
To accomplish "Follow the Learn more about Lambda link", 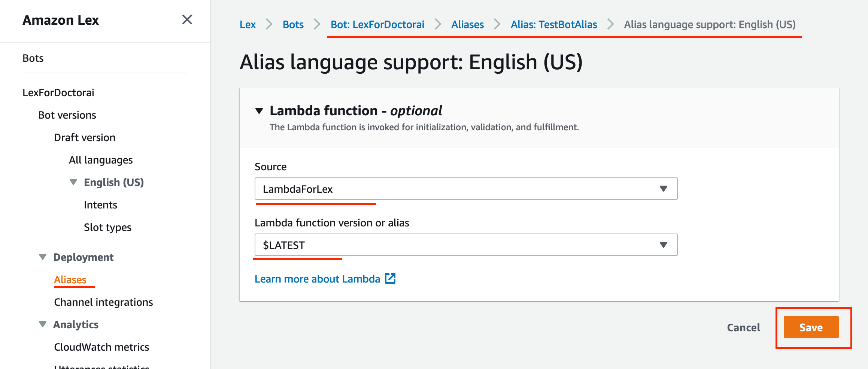I will pos(317,279).
